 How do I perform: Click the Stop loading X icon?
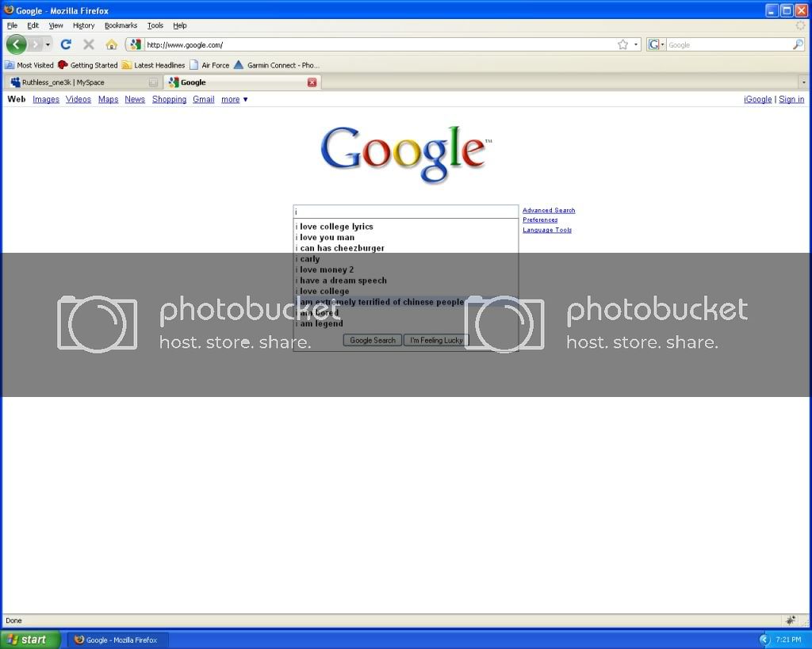89,44
